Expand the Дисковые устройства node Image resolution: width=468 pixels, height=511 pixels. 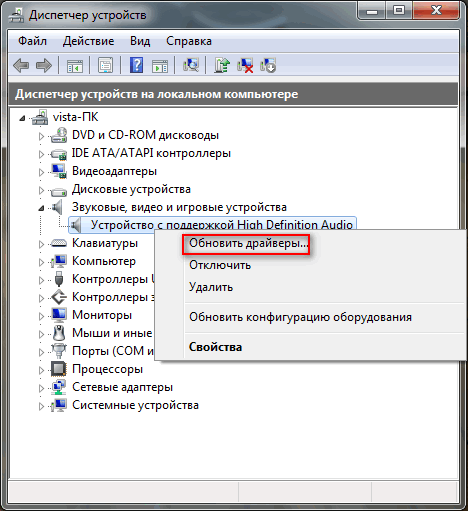point(41,190)
